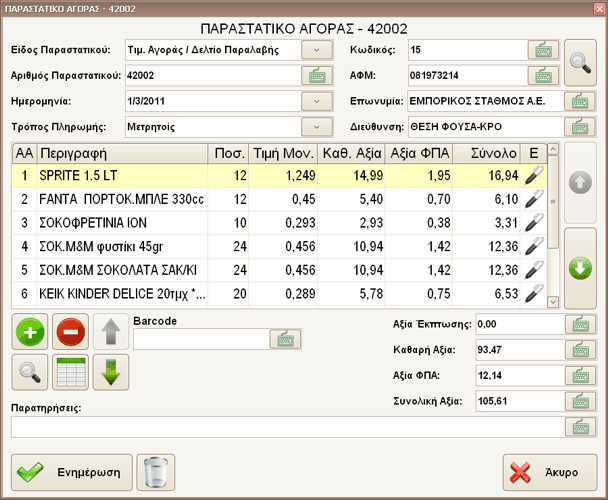
Task: Open keyboard for Κωδικός field
Action: click(x=543, y=50)
